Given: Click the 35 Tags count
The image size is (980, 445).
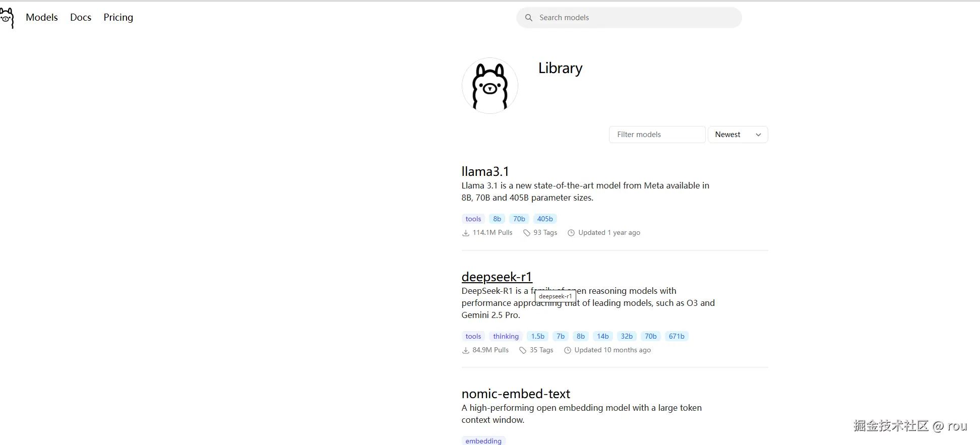Looking at the screenshot, I should 541,350.
